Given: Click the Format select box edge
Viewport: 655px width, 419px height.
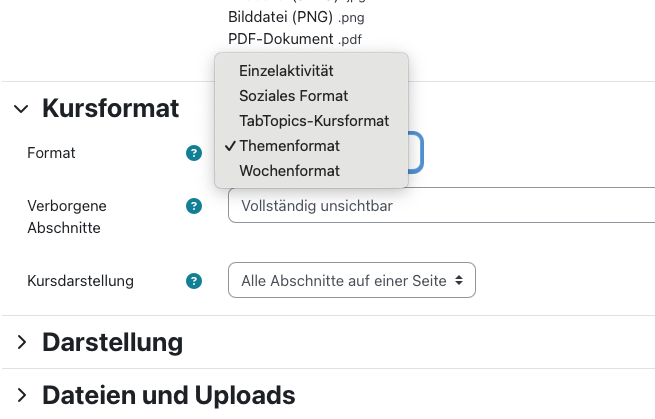Looking at the screenshot, I should point(417,153).
